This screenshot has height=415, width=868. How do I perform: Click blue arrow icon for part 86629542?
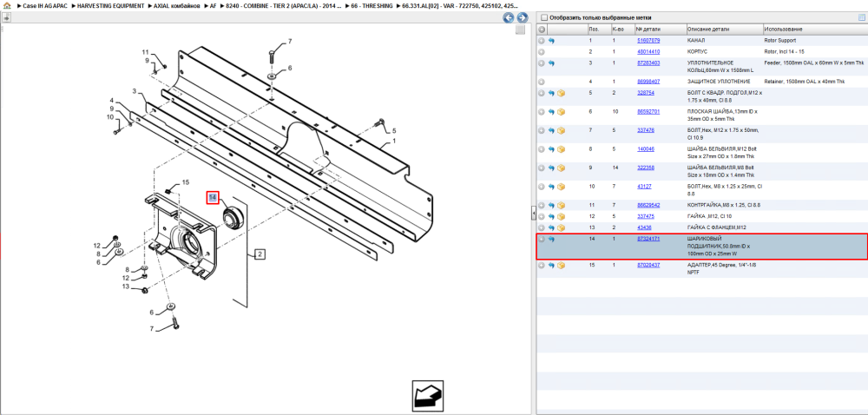pos(551,205)
